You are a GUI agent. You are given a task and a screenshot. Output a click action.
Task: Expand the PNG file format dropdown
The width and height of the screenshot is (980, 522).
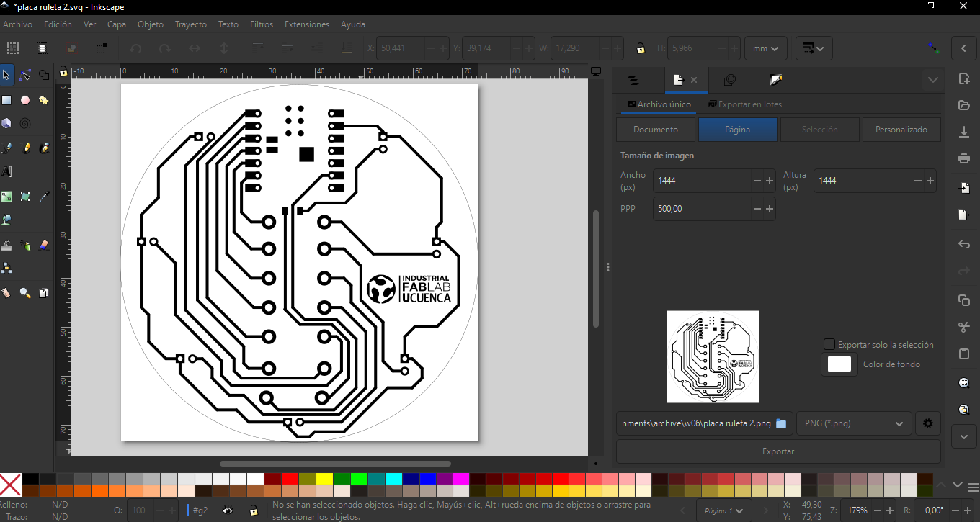click(853, 423)
